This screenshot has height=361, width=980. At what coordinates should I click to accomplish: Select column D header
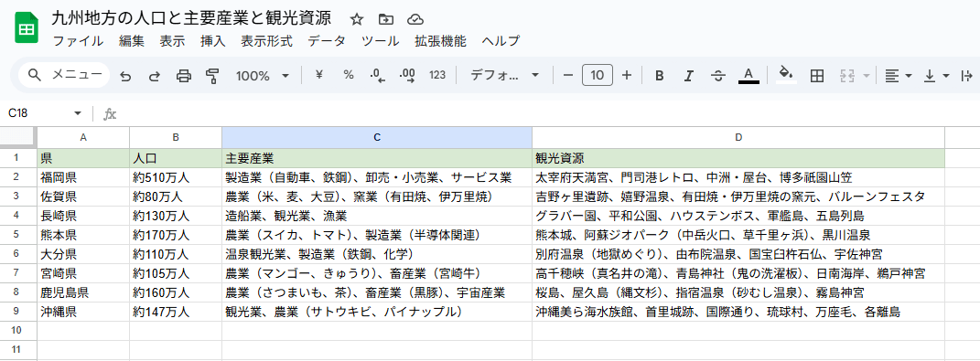pos(738,137)
